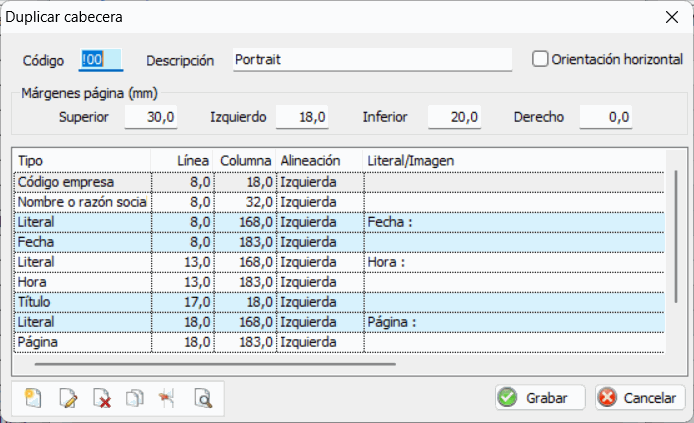Click the red pin icon in the toolbar
The image size is (694, 423).
(x=167, y=398)
